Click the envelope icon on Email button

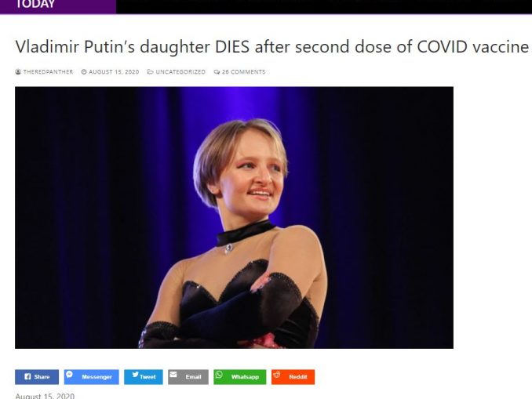pos(173,374)
